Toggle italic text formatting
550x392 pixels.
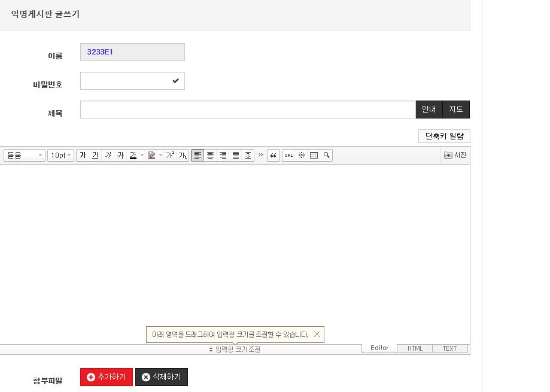tap(108, 156)
